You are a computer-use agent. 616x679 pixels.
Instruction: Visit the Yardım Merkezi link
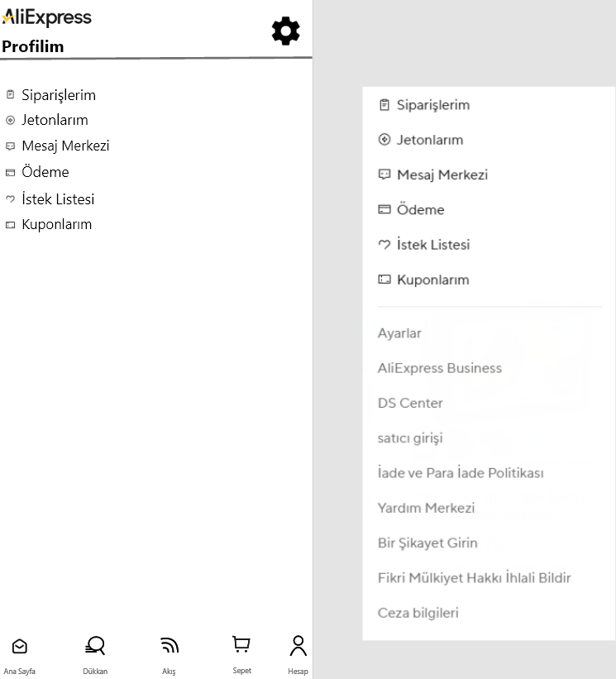426,508
